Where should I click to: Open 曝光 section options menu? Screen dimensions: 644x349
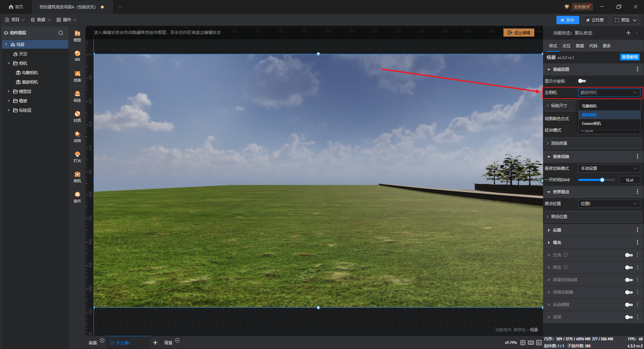[637, 242]
